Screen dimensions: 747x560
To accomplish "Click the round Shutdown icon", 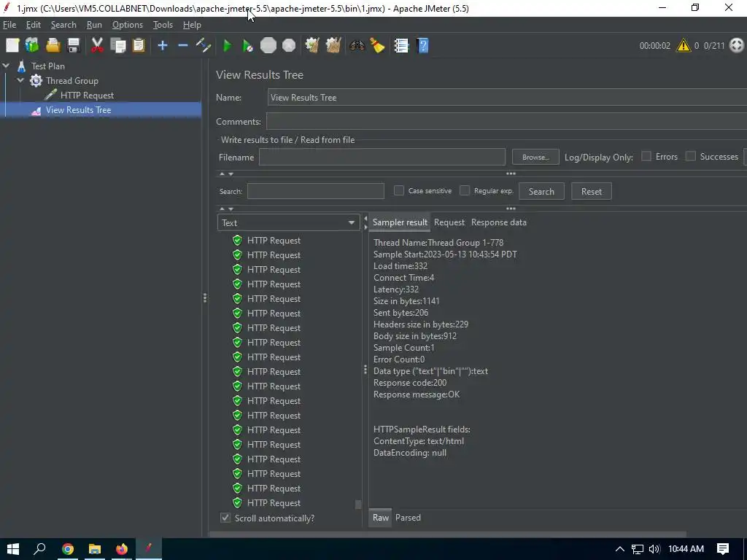I will tap(289, 46).
